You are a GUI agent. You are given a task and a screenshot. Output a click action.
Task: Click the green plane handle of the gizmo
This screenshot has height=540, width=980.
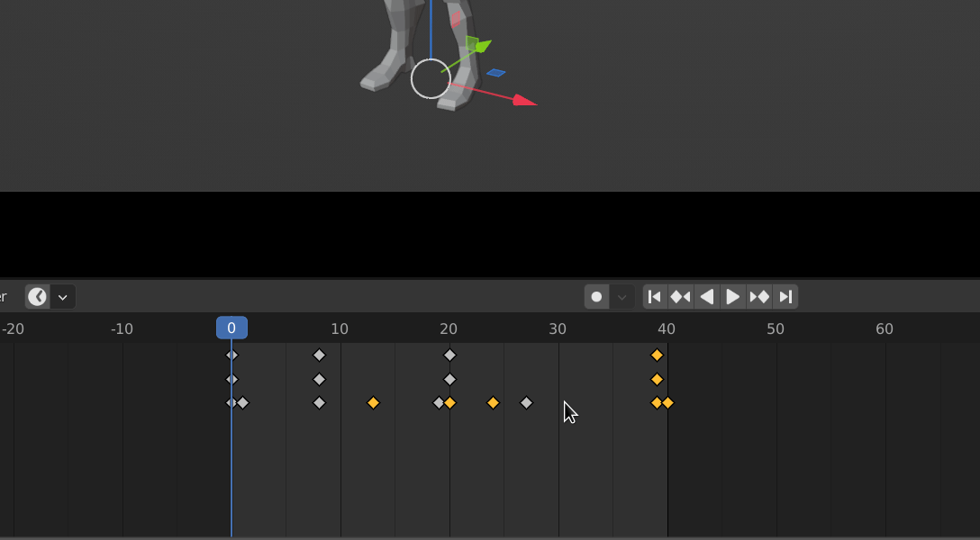point(472,44)
